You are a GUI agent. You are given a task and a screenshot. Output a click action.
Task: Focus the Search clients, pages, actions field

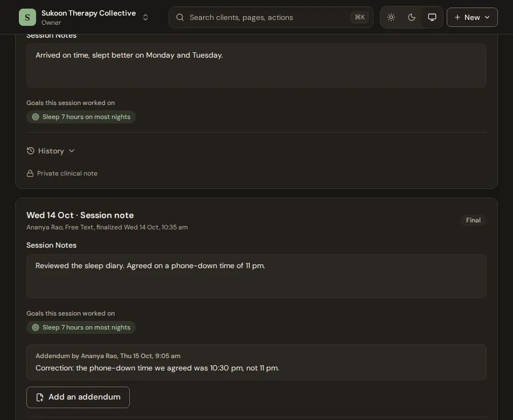[x=271, y=17]
